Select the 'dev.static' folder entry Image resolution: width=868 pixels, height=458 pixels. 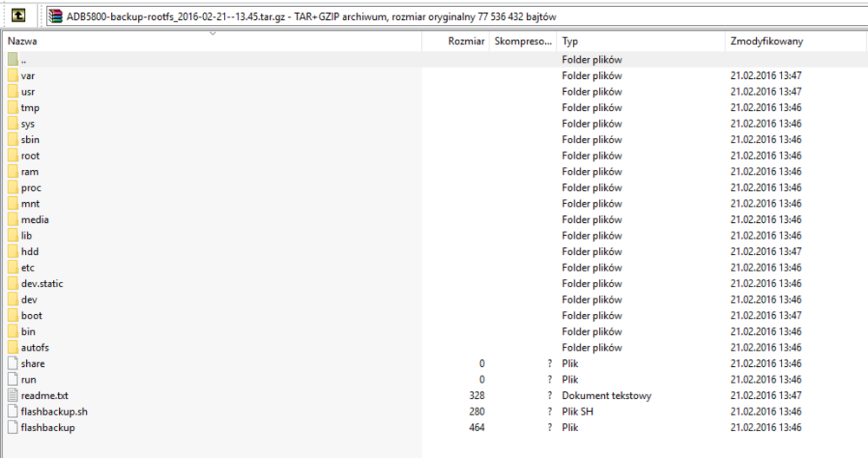(x=42, y=284)
